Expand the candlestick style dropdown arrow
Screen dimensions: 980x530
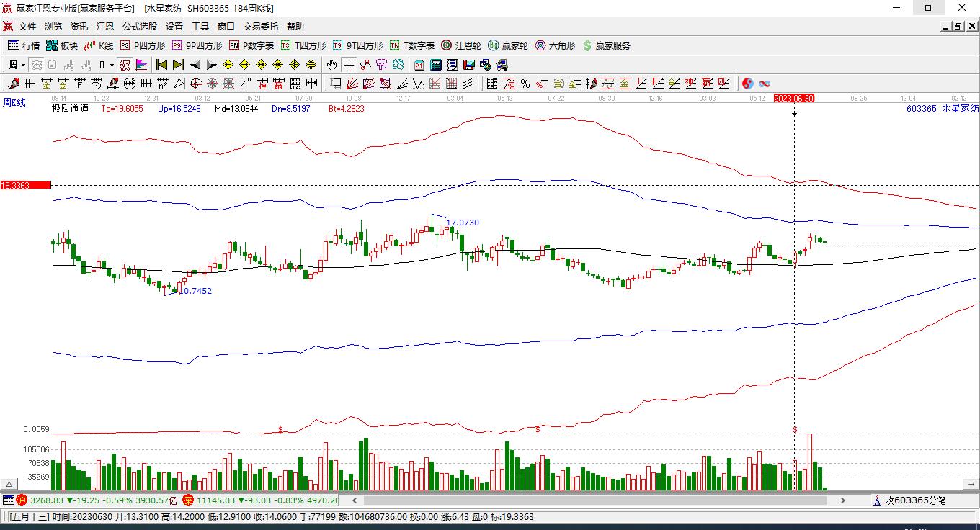pyautogui.click(x=112, y=65)
